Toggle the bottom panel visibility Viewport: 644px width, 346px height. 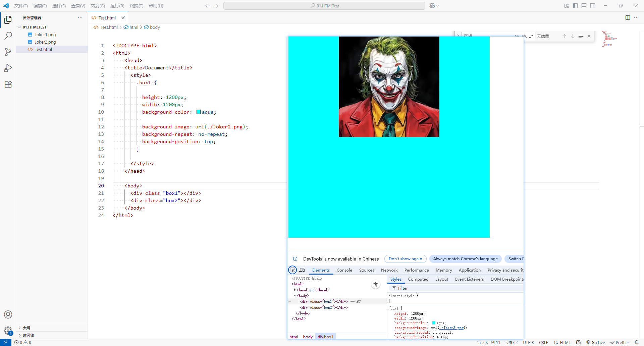(x=584, y=6)
